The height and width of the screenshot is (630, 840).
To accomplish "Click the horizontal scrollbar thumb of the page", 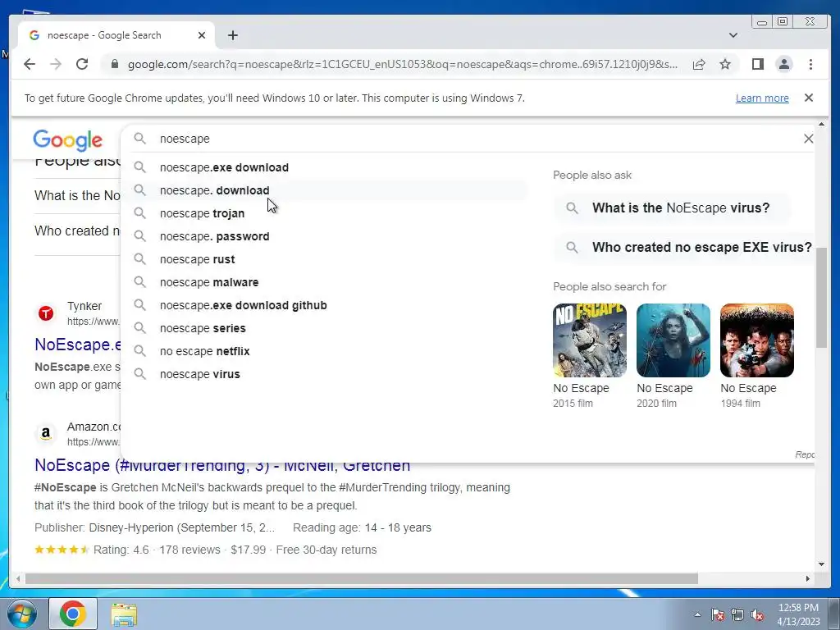I will (x=362, y=578).
